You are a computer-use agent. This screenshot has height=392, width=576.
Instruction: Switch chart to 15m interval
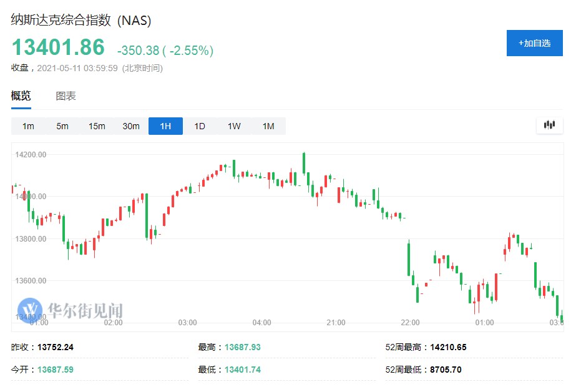tap(97, 126)
